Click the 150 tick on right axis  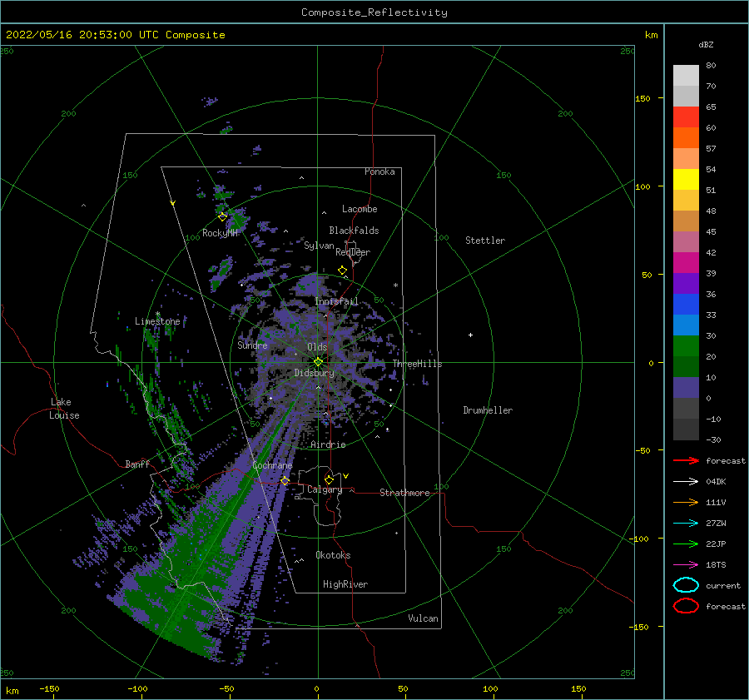tap(642, 98)
